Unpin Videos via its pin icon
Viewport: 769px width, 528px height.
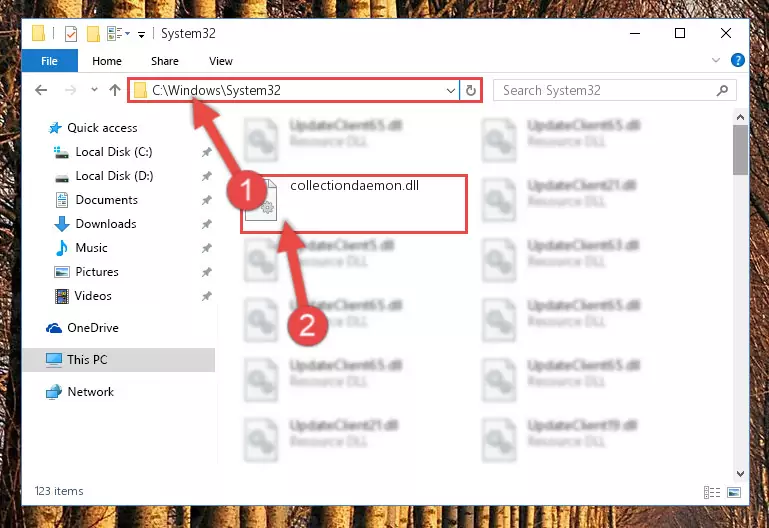coord(206,296)
